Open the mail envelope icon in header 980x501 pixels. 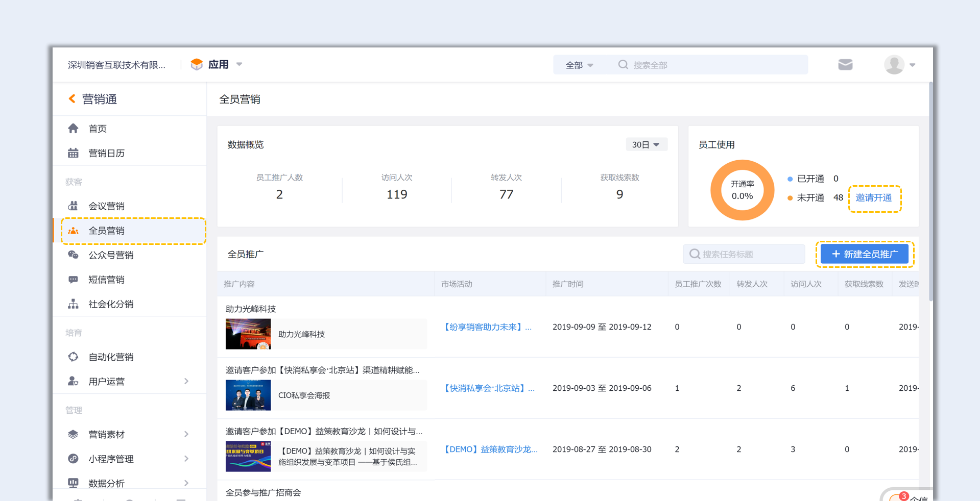click(845, 64)
